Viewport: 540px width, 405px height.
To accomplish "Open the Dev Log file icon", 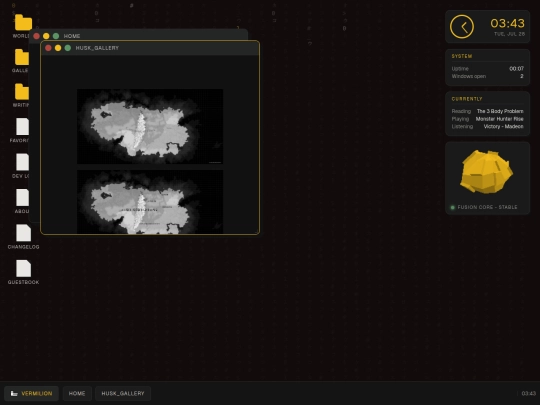I will coord(22,162).
